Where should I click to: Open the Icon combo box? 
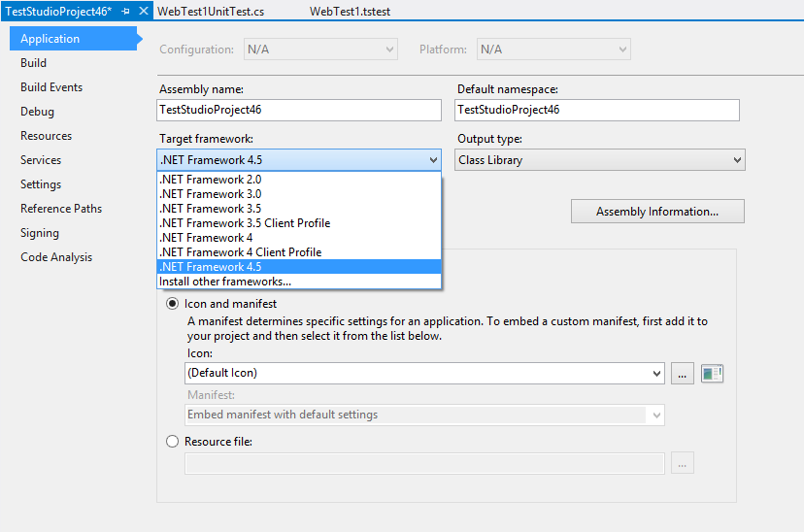point(424,373)
